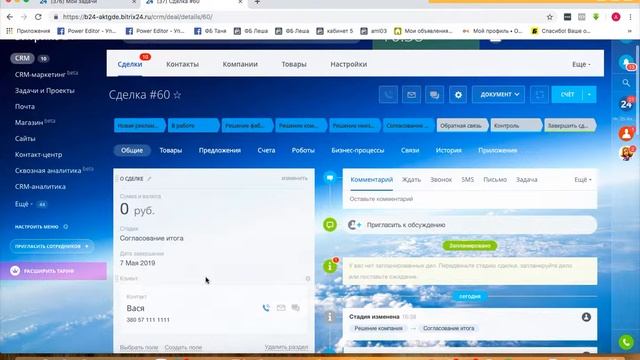Select Письмо timeline tab
Viewport: 640px width, 360px height.
tap(495, 180)
